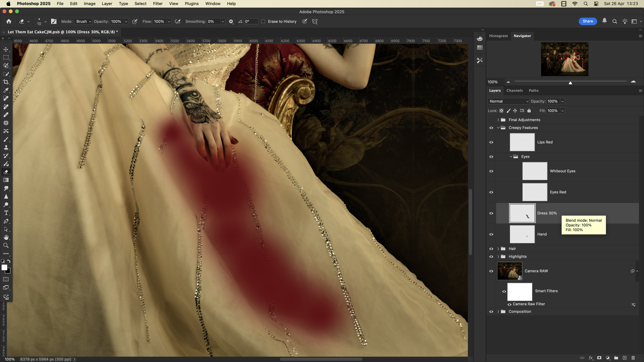Add a layer mask using bottom icon
Screen dimensions: 644x362
click(599, 358)
